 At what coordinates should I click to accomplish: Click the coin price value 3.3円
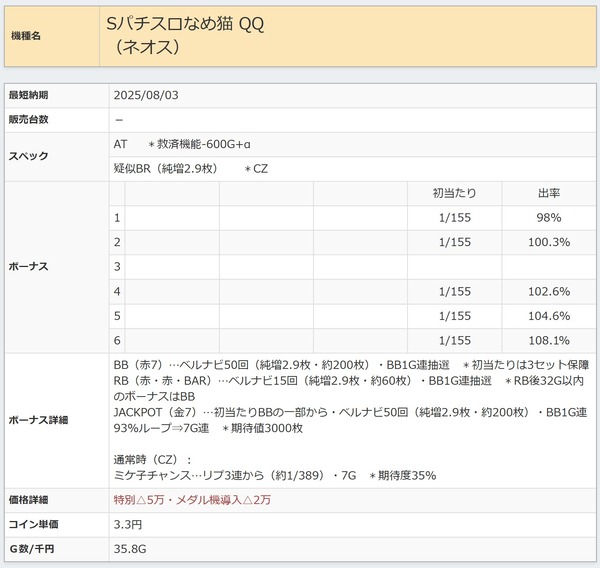(128, 524)
